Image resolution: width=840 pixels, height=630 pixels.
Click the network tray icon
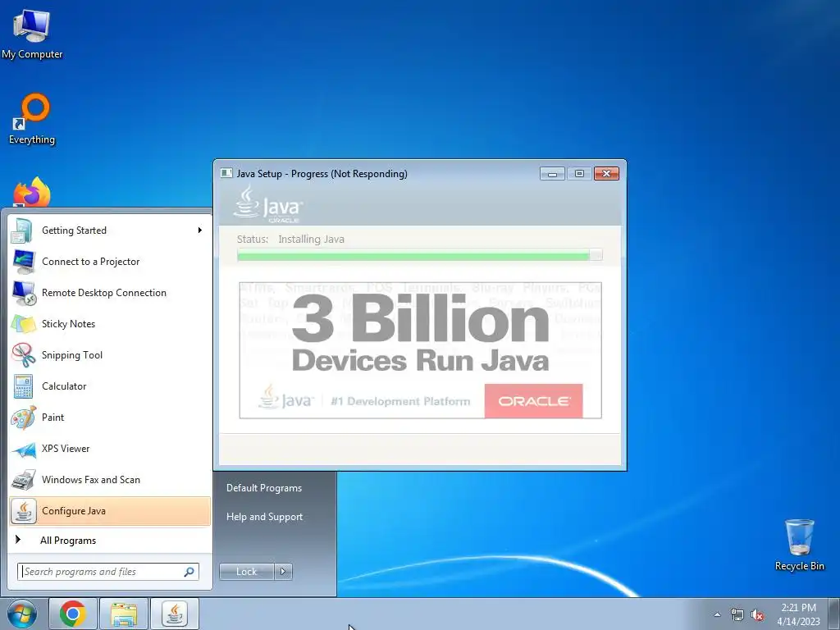point(737,615)
